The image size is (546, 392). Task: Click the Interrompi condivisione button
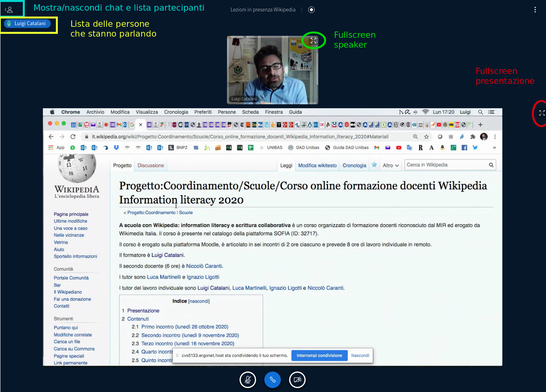pyautogui.click(x=319, y=355)
